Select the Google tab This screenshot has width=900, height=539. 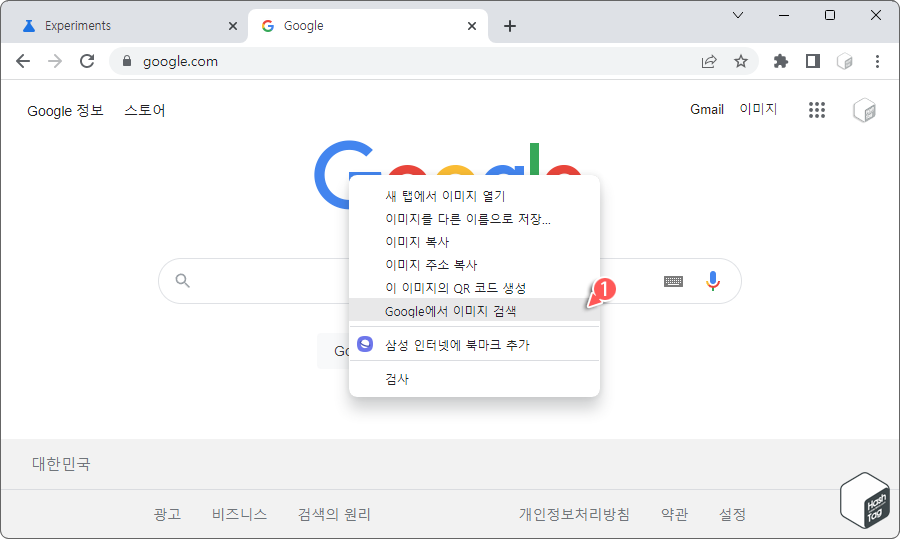click(x=368, y=26)
